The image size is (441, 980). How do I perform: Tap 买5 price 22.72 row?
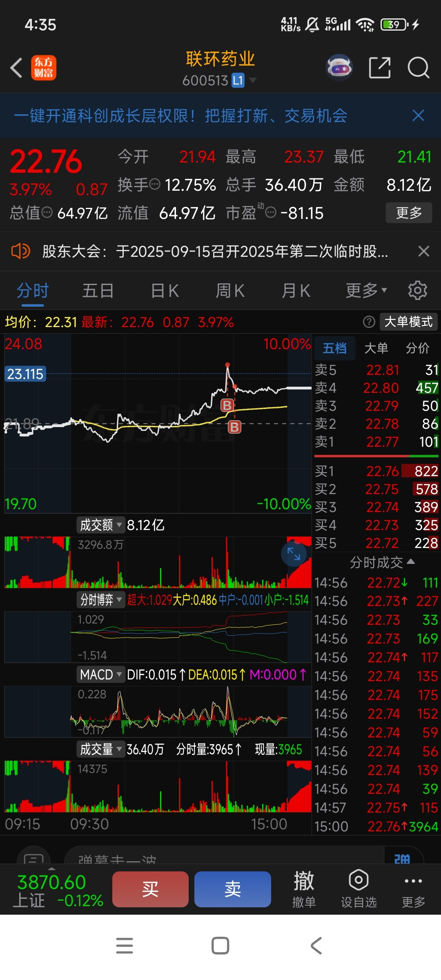coord(377,543)
